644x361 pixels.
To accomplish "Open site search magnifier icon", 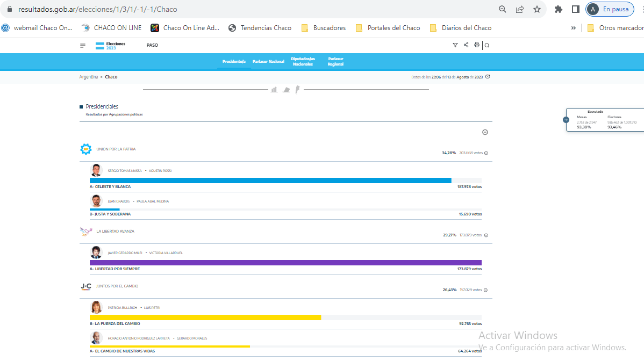I will [x=487, y=46].
